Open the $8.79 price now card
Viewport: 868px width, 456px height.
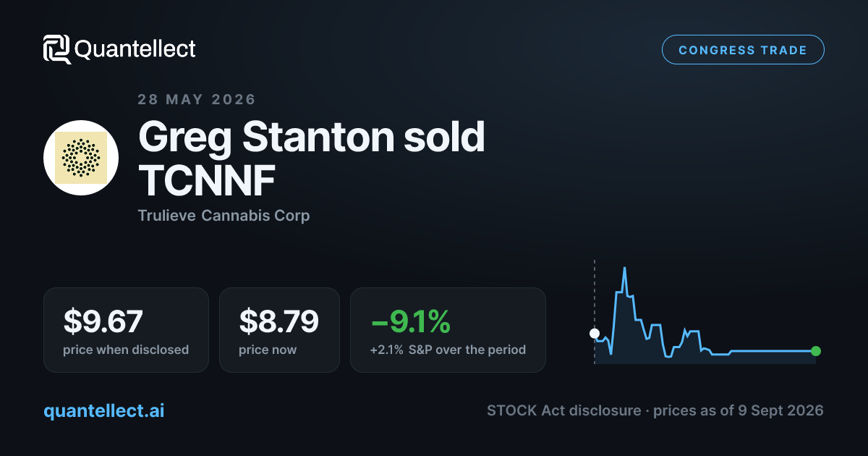coord(279,330)
